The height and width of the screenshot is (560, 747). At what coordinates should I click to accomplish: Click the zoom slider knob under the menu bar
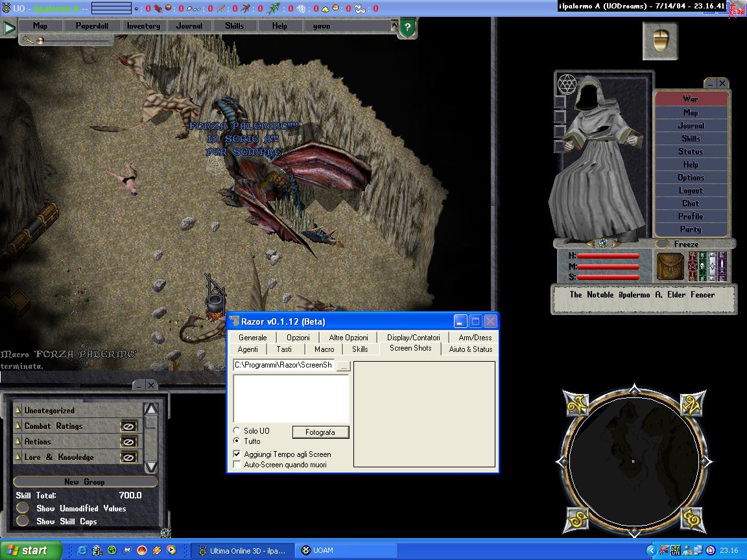[40, 40]
